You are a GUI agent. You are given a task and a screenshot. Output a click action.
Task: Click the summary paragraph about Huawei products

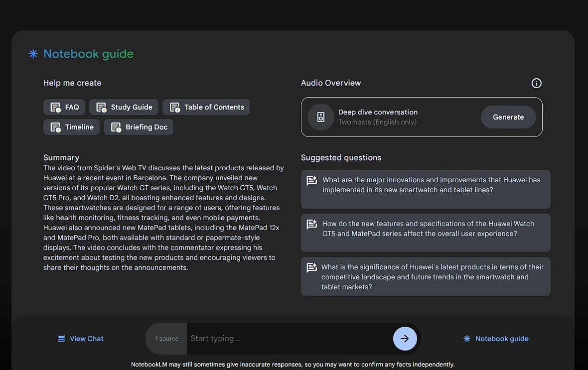click(x=163, y=218)
